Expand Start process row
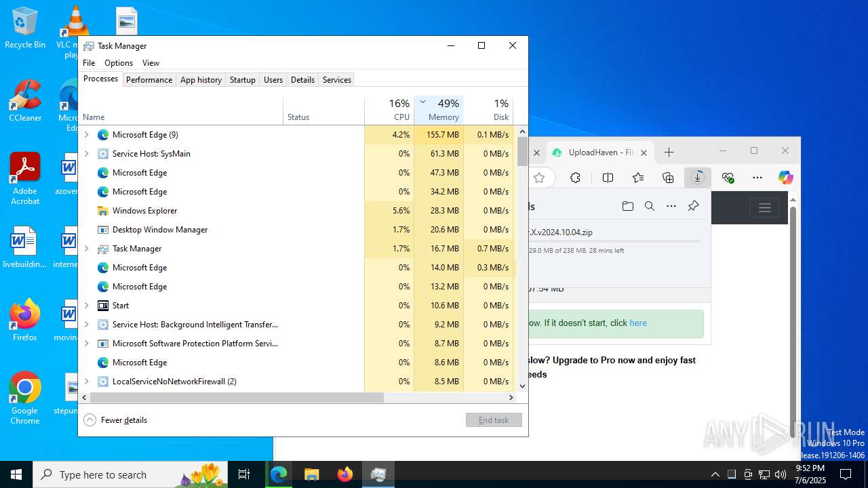Screen dimensions: 868x488 (x=86, y=306)
